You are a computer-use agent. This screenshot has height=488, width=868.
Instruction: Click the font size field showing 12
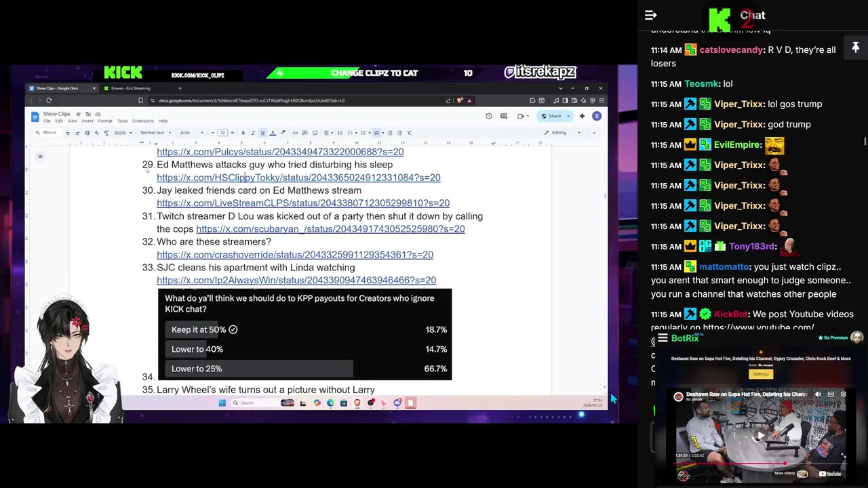coord(222,133)
